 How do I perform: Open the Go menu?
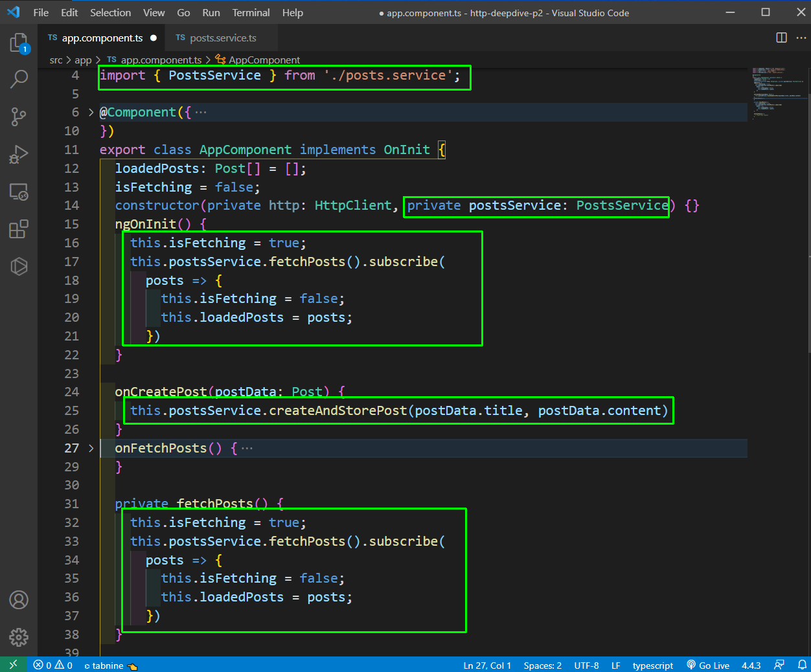[183, 12]
